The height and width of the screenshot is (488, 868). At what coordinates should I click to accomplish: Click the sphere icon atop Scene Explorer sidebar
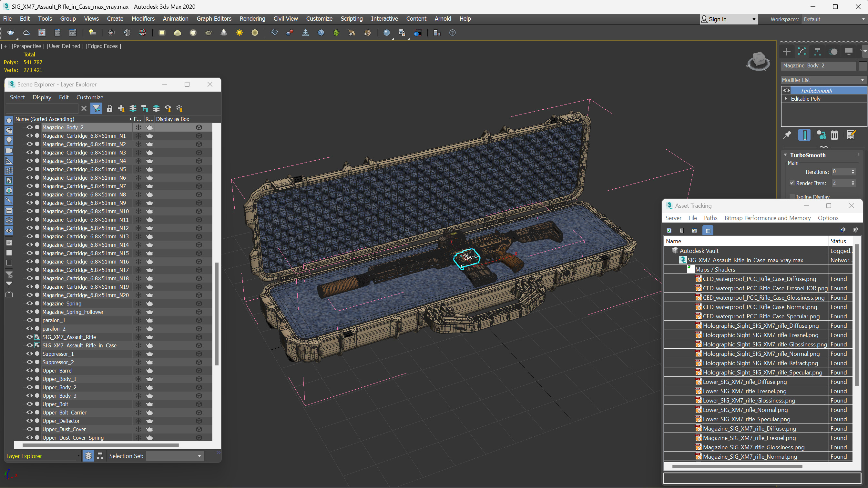click(9, 121)
